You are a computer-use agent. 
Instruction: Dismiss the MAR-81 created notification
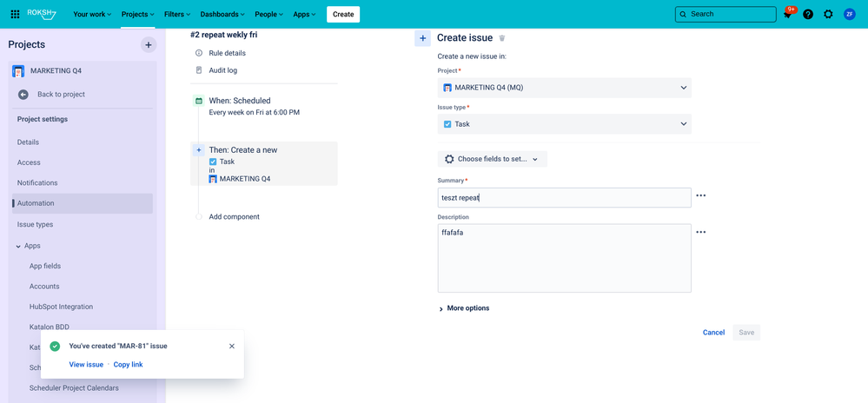(x=232, y=346)
